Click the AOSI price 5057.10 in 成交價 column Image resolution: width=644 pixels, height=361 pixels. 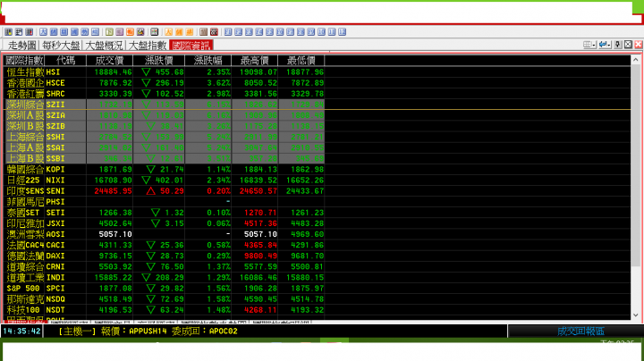tap(115, 234)
